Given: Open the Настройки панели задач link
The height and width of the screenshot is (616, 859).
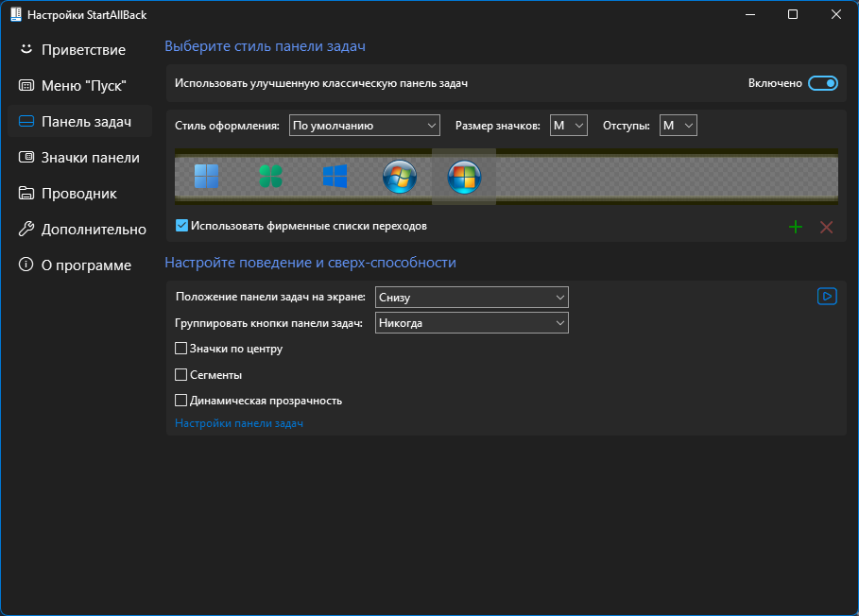Looking at the screenshot, I should (x=239, y=423).
